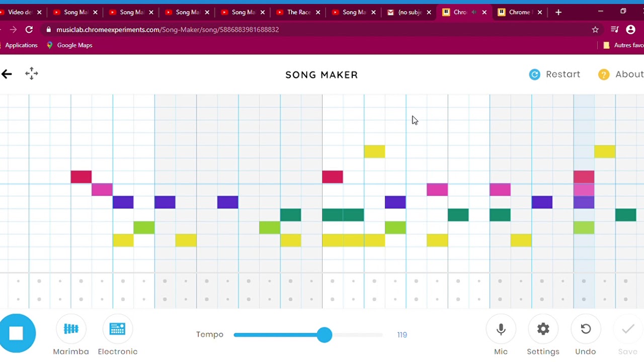Open Chrome media controls icon
Image resolution: width=644 pixels, height=362 pixels.
pyautogui.click(x=614, y=30)
